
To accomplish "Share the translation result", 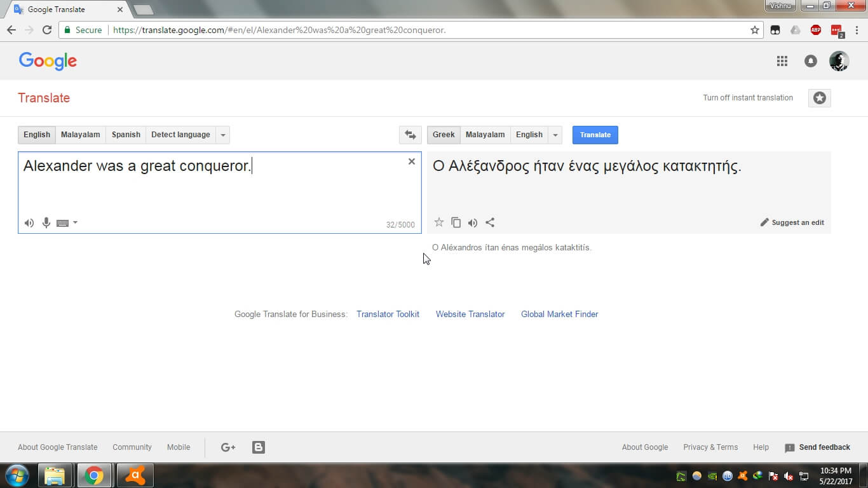I will click(x=490, y=222).
